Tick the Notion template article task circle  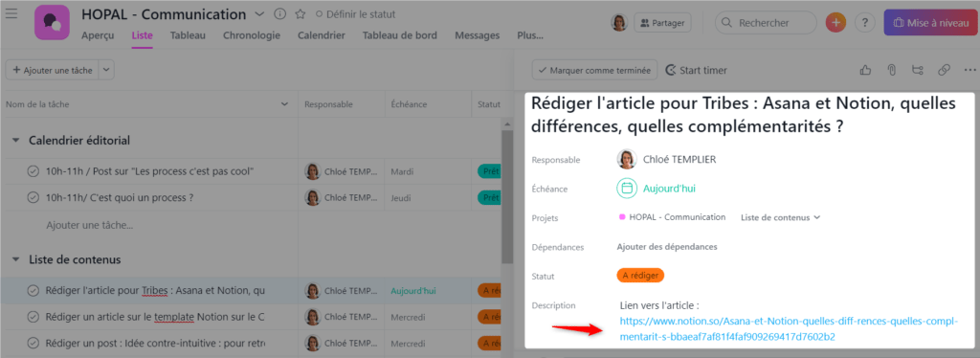tap(33, 317)
